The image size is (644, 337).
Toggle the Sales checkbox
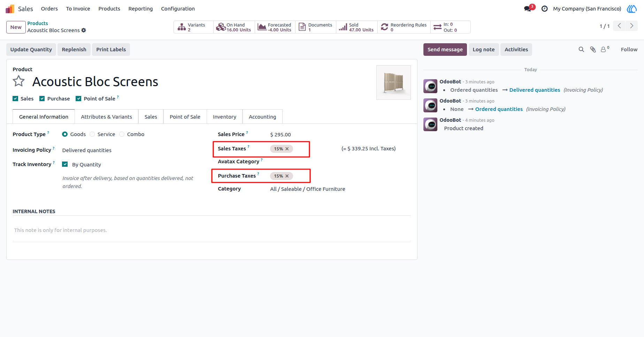tap(15, 99)
